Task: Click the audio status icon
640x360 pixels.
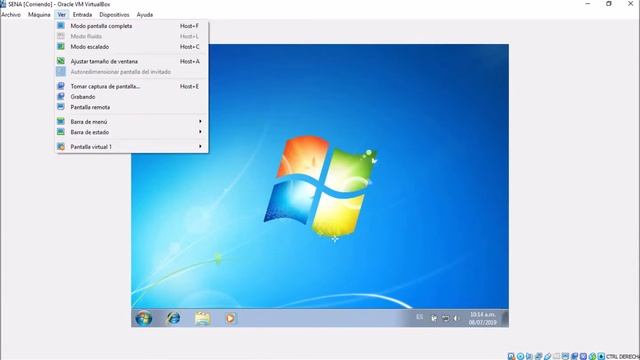Action: point(529,356)
